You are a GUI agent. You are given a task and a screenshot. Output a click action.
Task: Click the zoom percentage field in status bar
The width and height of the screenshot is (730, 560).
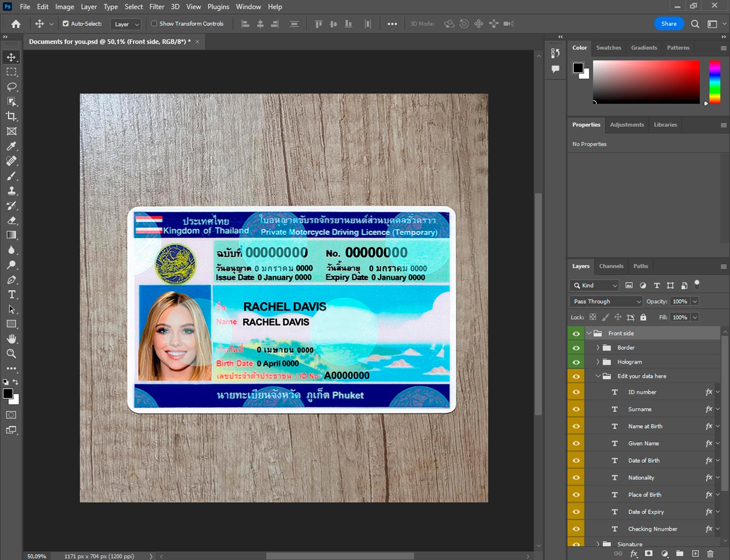pyautogui.click(x=37, y=556)
